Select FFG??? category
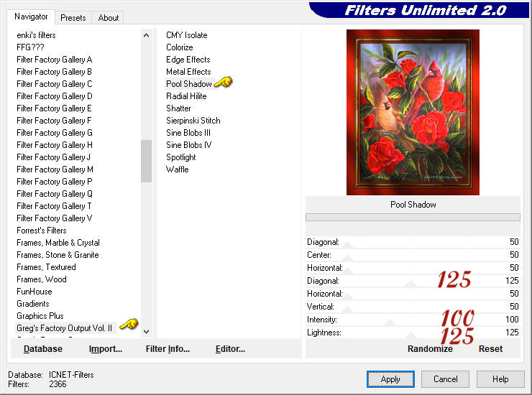Image resolution: width=532 pixels, height=395 pixels. 30,47
